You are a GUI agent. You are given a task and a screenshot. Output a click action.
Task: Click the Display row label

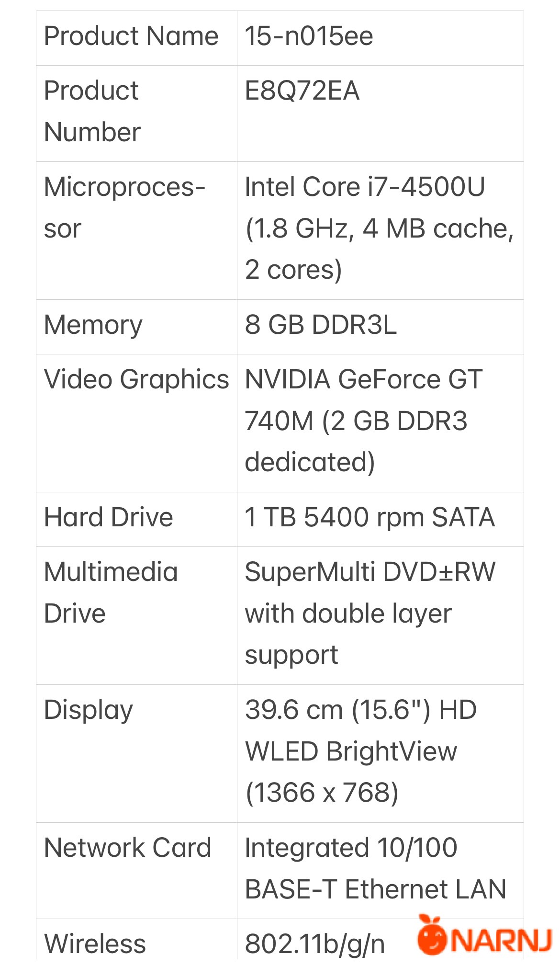point(89,710)
